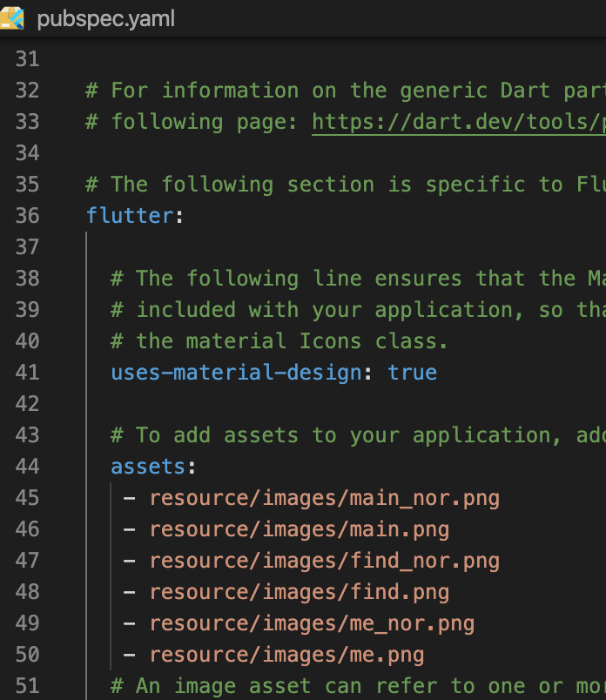Click resource/images/main.png entry
The height and width of the screenshot is (700, 606).
click(300, 529)
